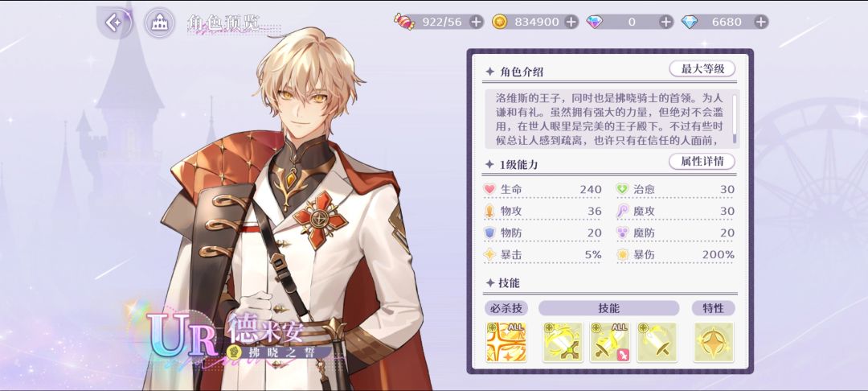Add candy stamina with plus button
The image size is (868, 391).
coord(476,22)
